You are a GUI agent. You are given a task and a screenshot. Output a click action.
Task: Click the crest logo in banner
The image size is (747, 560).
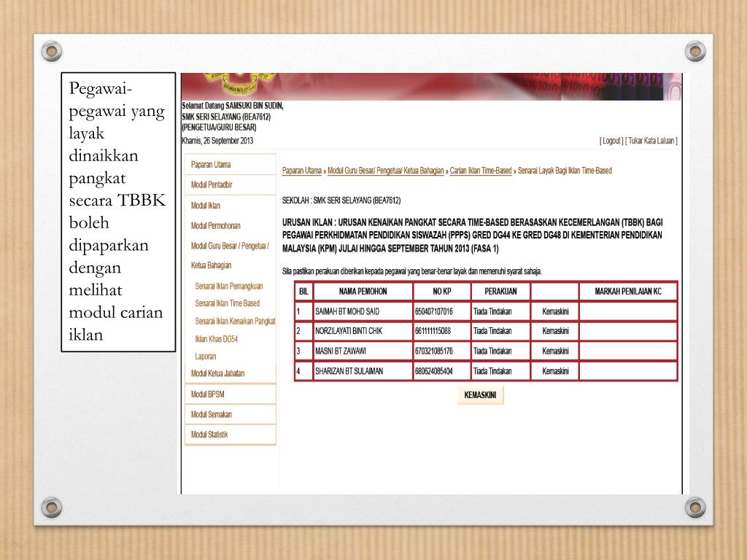[x=240, y=83]
